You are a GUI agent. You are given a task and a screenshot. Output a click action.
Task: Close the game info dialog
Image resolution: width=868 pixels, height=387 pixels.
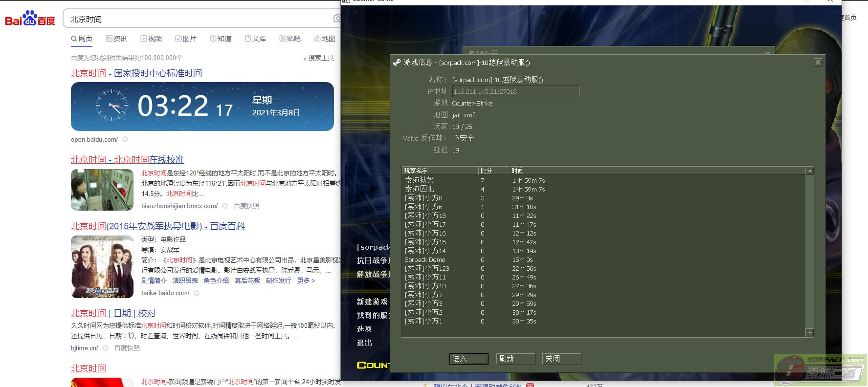click(x=817, y=63)
